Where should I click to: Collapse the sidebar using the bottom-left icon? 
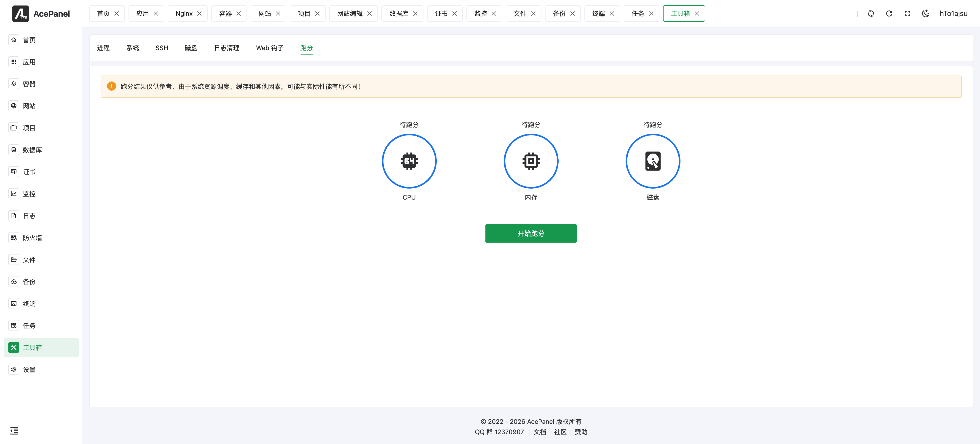click(x=14, y=431)
